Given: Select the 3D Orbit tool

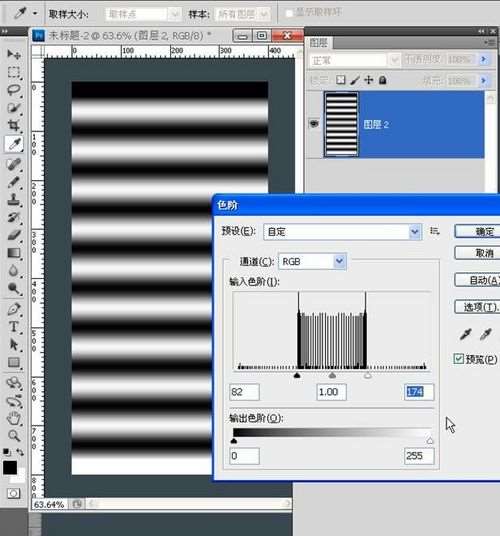Looking at the screenshot, I should point(14,400).
